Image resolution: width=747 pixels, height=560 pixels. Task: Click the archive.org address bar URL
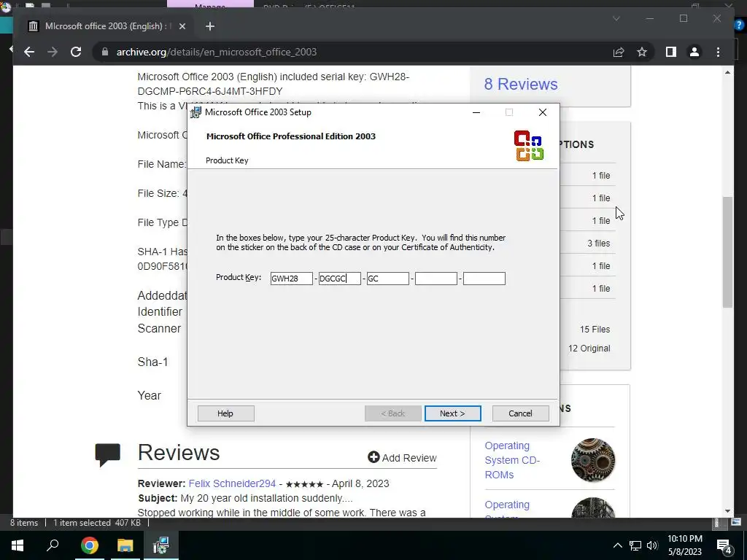[217, 52]
